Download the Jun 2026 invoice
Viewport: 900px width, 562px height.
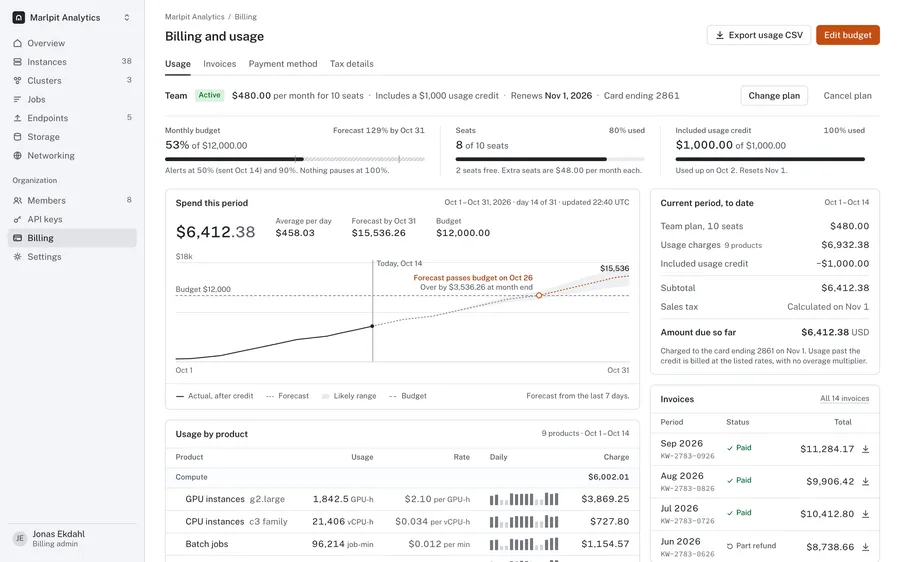[865, 547]
